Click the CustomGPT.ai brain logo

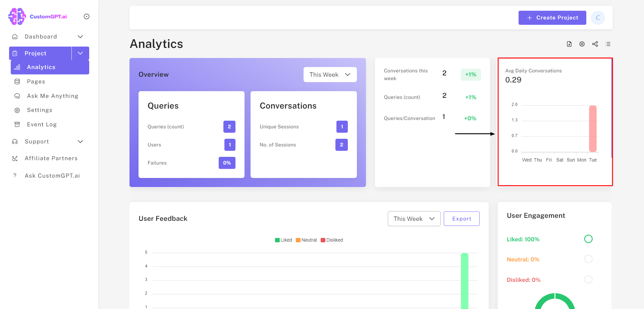[x=17, y=16]
